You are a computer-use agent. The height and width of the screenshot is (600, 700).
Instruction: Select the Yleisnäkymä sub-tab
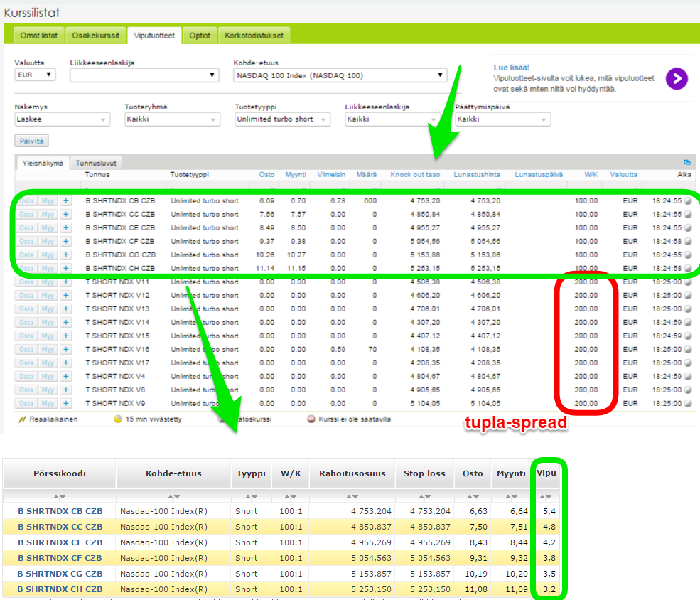pyautogui.click(x=43, y=163)
